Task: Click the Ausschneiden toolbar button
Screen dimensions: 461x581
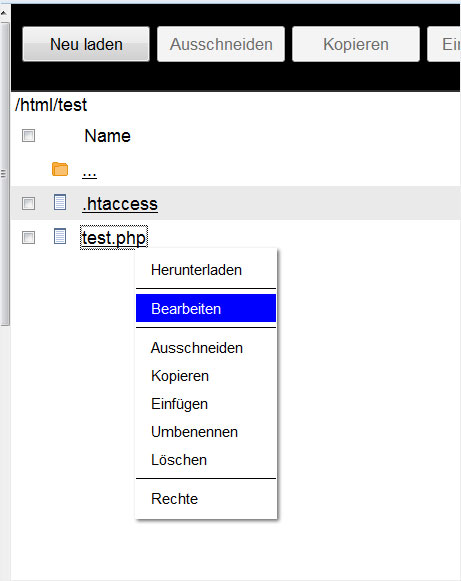Action: tap(221, 44)
